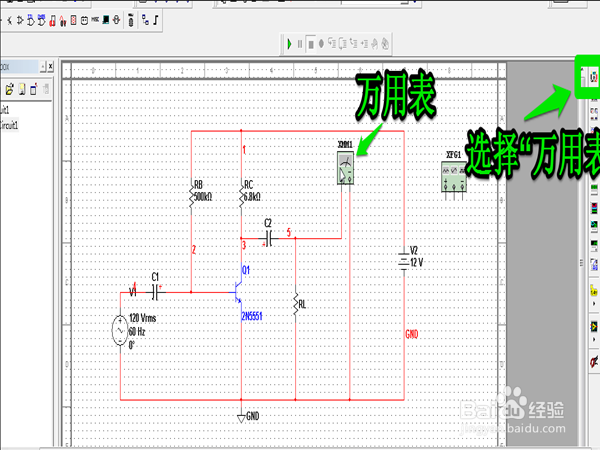Select the XFG1 function generator on schematic
Viewport: 600px width, 450px height.
(x=454, y=177)
